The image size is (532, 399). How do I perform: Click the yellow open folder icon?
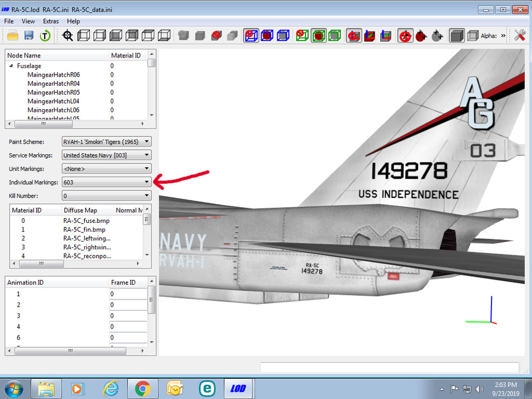tap(13, 35)
